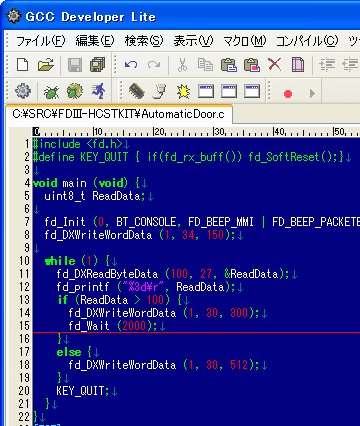This screenshot has height=426, width=360.
Task: Paste using the first clipboard icon
Action: click(x=229, y=64)
